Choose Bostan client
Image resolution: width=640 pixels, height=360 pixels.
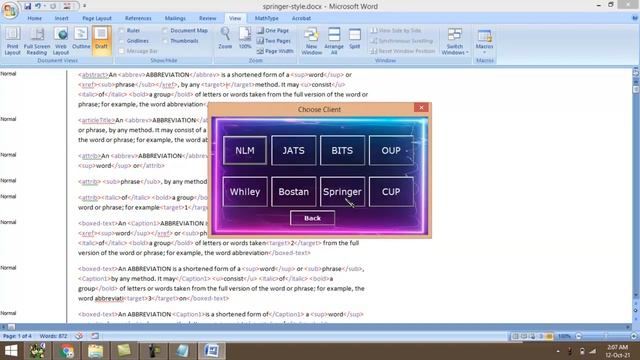(x=293, y=192)
